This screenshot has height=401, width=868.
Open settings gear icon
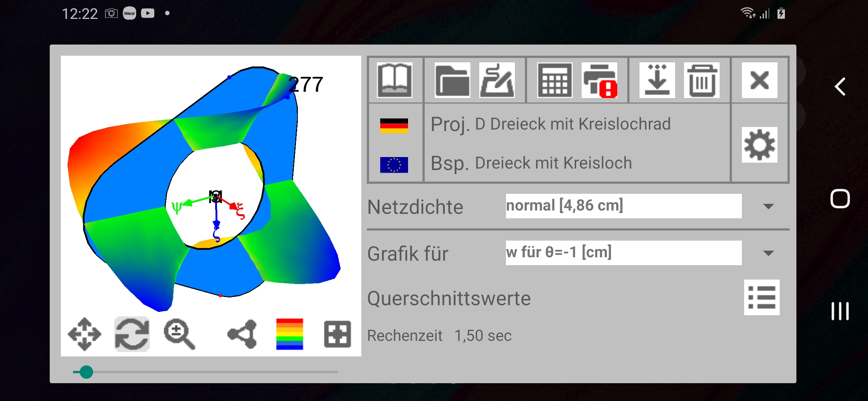pyautogui.click(x=759, y=145)
